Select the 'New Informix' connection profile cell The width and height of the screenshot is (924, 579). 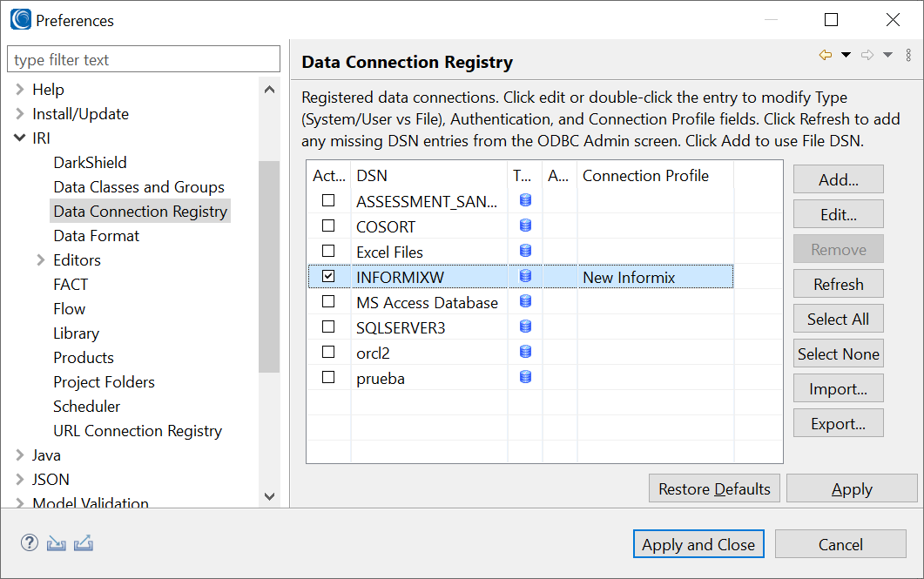655,277
